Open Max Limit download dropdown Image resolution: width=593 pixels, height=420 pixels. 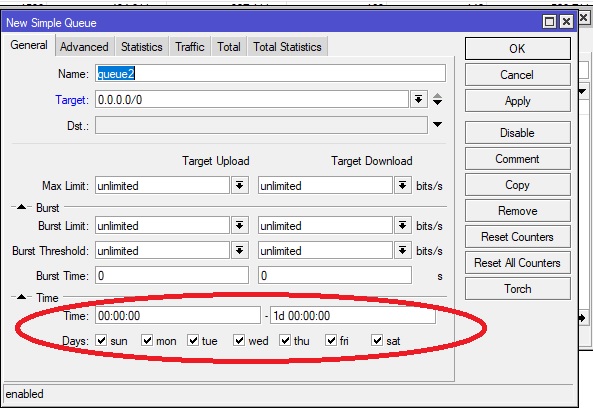click(x=402, y=185)
